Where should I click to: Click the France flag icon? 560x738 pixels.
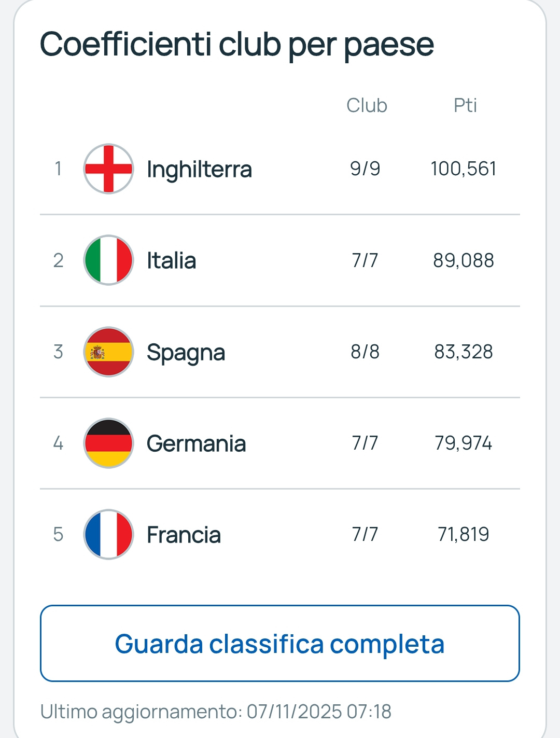(x=108, y=534)
